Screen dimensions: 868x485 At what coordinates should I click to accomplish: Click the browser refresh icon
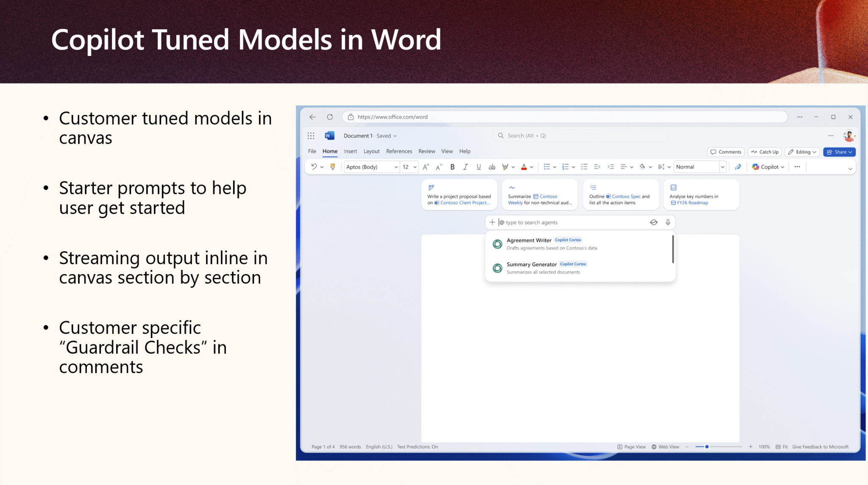(x=330, y=117)
